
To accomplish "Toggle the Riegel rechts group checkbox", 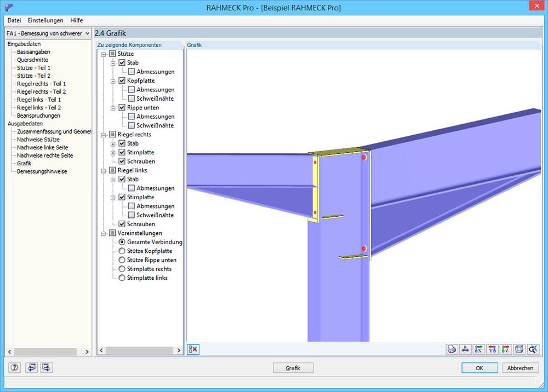I will coord(112,134).
